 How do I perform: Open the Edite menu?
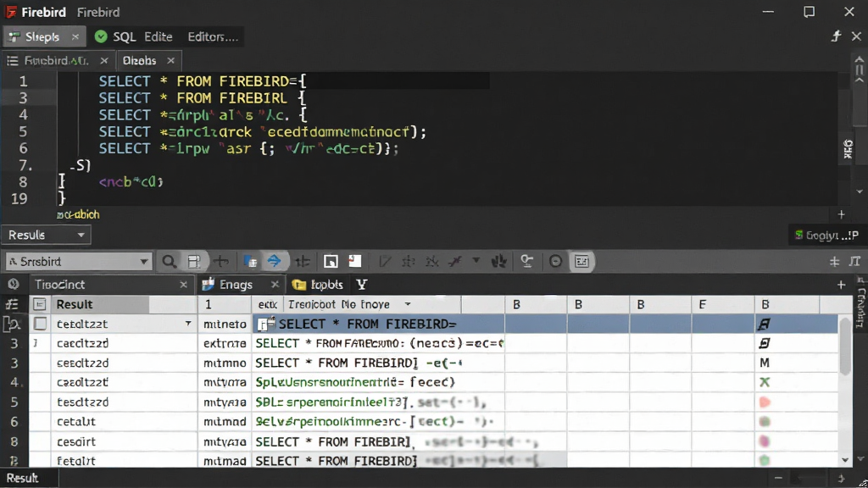click(159, 36)
